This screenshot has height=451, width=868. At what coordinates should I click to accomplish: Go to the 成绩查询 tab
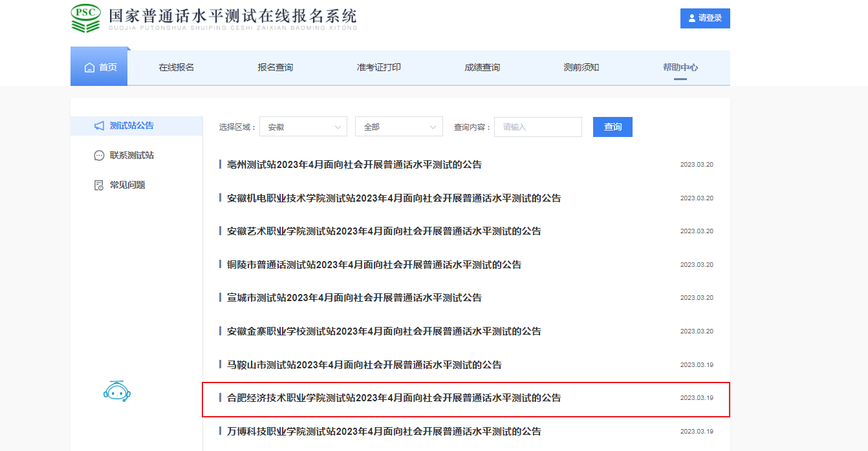(x=482, y=68)
